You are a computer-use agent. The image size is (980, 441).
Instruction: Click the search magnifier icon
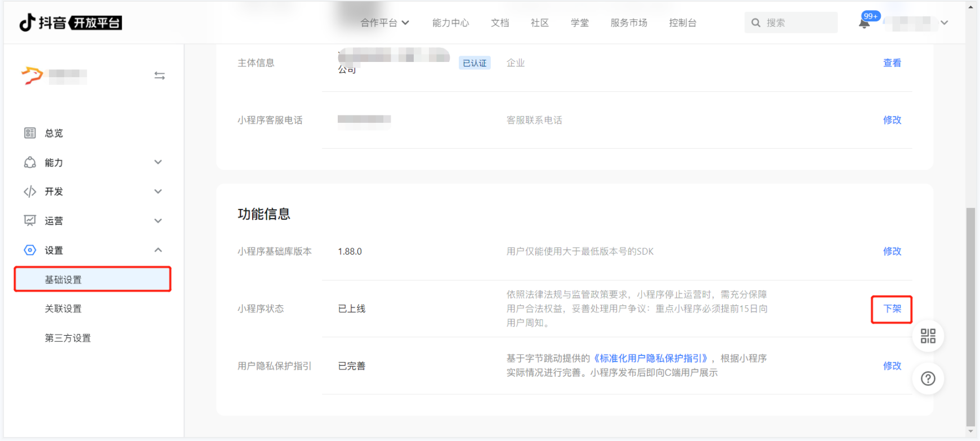tap(756, 23)
